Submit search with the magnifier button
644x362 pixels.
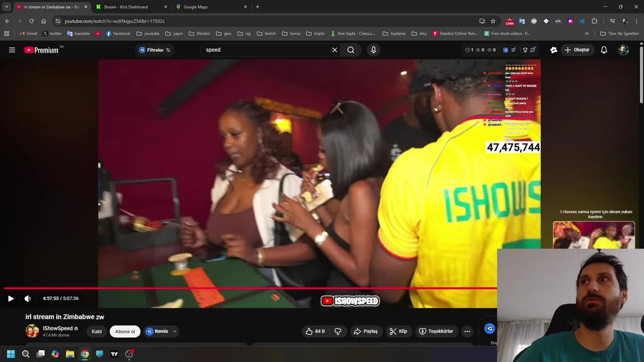pyautogui.click(x=351, y=50)
